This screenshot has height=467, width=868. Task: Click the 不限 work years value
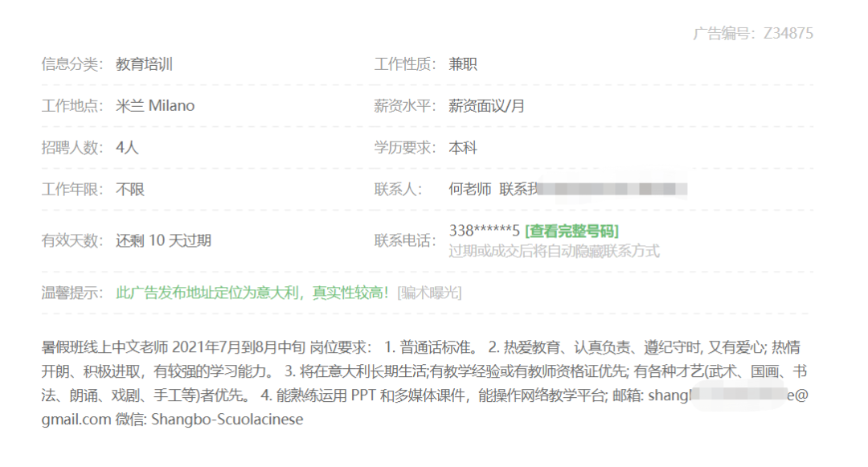click(x=130, y=189)
